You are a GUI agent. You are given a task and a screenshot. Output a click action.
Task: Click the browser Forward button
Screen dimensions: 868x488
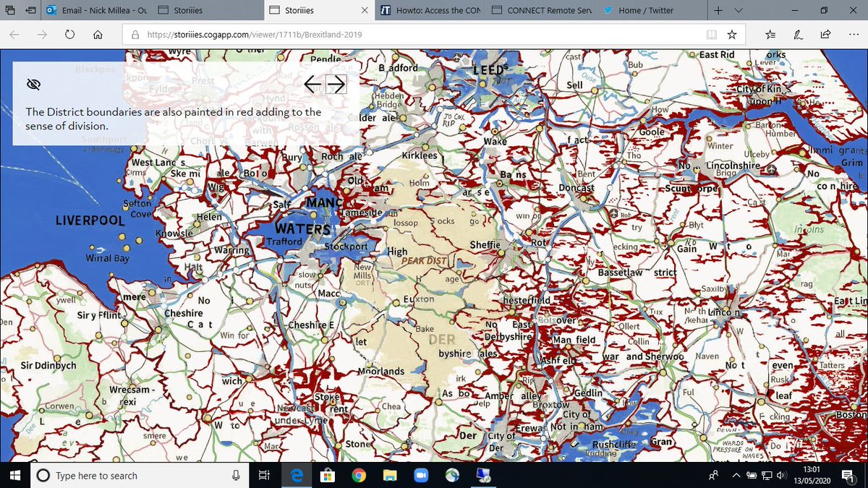coord(42,34)
